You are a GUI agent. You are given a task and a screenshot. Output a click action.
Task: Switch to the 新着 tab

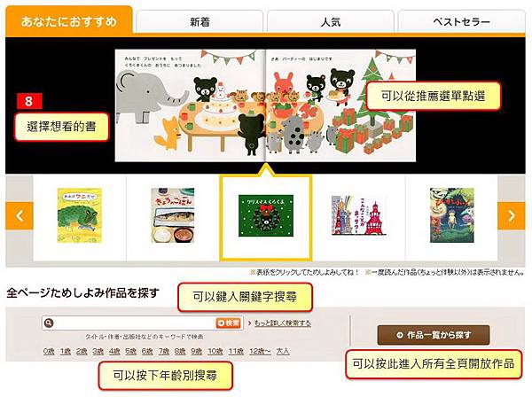point(199,21)
